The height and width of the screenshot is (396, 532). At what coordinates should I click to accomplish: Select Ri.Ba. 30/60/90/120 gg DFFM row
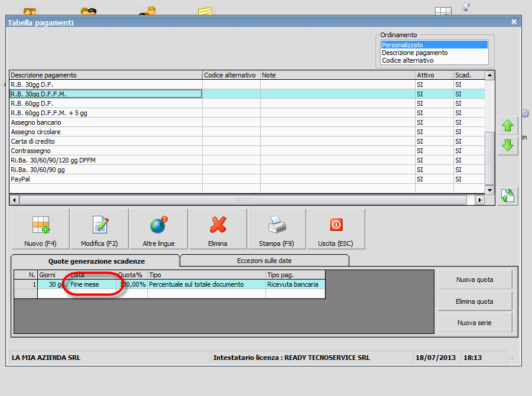(247, 160)
